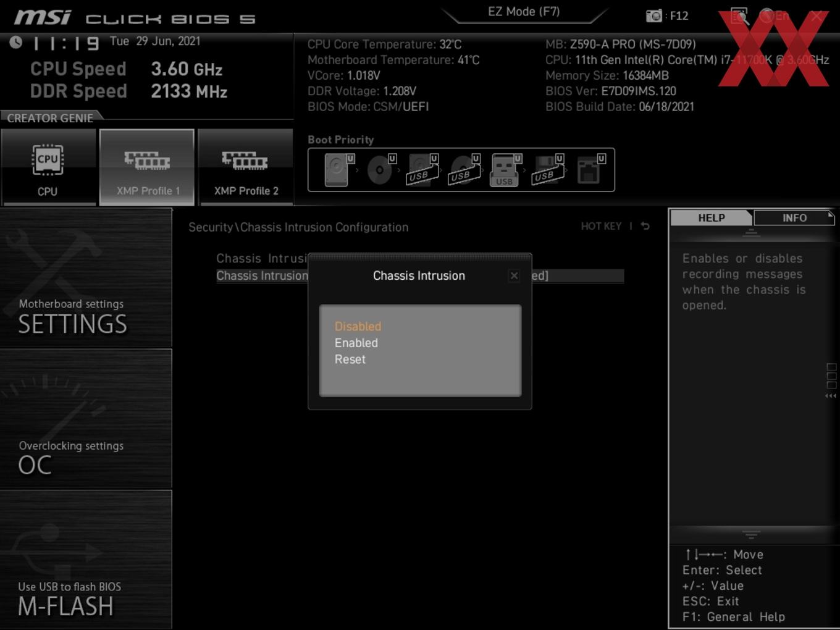The image size is (840, 630).
Task: Click Security\Chassis Intrusion Configuration breadcrumb
Action: pyautogui.click(x=298, y=227)
